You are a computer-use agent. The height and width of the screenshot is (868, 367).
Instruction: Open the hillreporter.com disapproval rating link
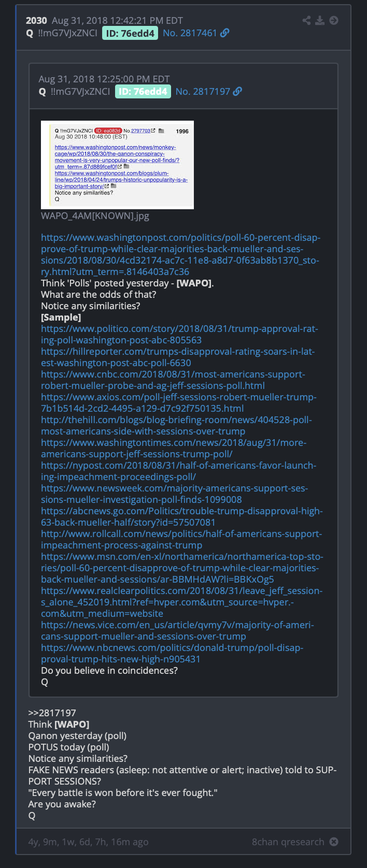point(178,357)
